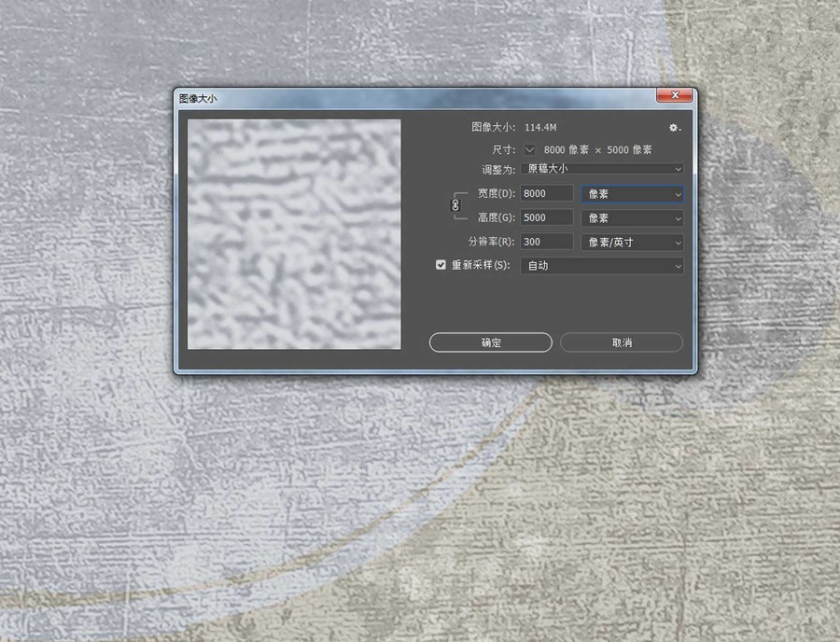Confirm with the 确定 button
Image resolution: width=840 pixels, height=642 pixels.
pos(491,342)
